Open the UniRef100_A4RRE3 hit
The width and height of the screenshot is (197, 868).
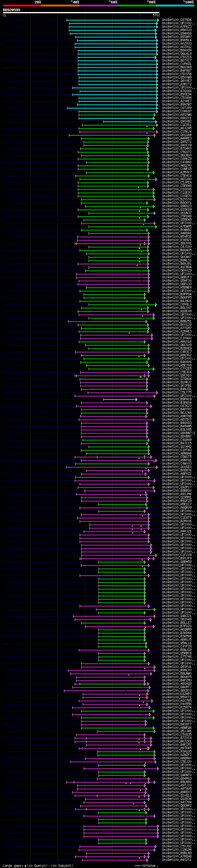pos(176,139)
